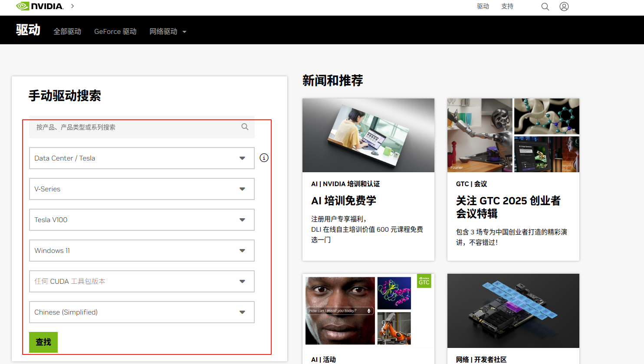Click the 关注 GTC 2025 创业者会议特辑 headline
The image size is (644, 364).
click(508, 207)
